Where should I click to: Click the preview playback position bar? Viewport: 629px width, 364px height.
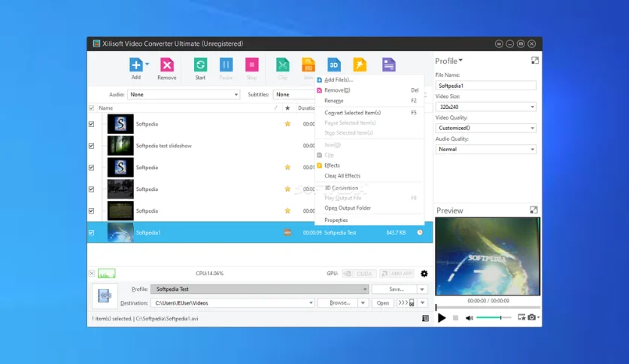coord(488,308)
